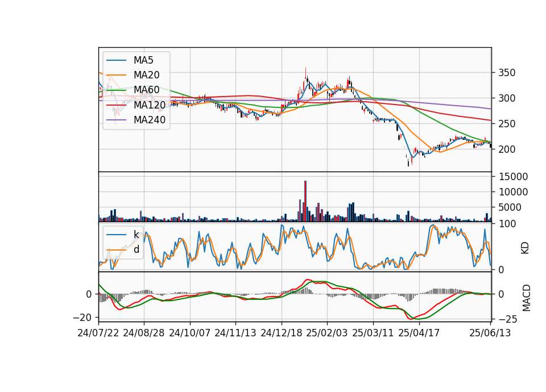Click the MACD axis title
Viewport: 546px width, 392px height.
(x=526, y=298)
